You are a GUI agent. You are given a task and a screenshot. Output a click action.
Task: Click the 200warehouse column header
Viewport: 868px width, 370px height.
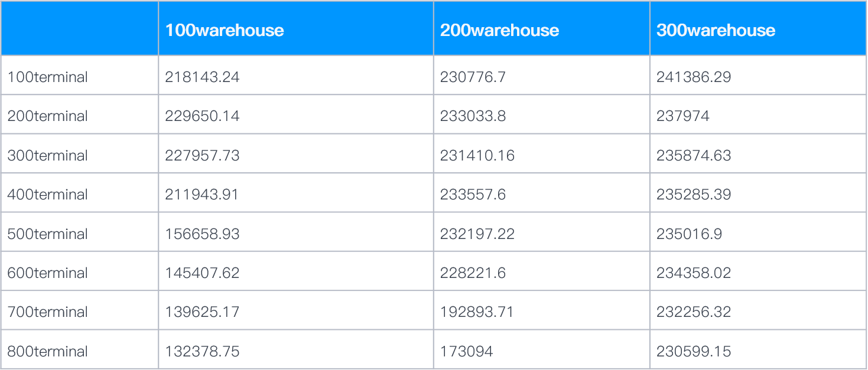coord(499,30)
